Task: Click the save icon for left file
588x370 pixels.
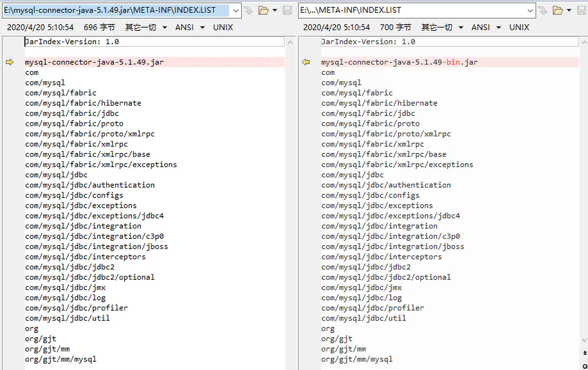Action: (x=288, y=10)
